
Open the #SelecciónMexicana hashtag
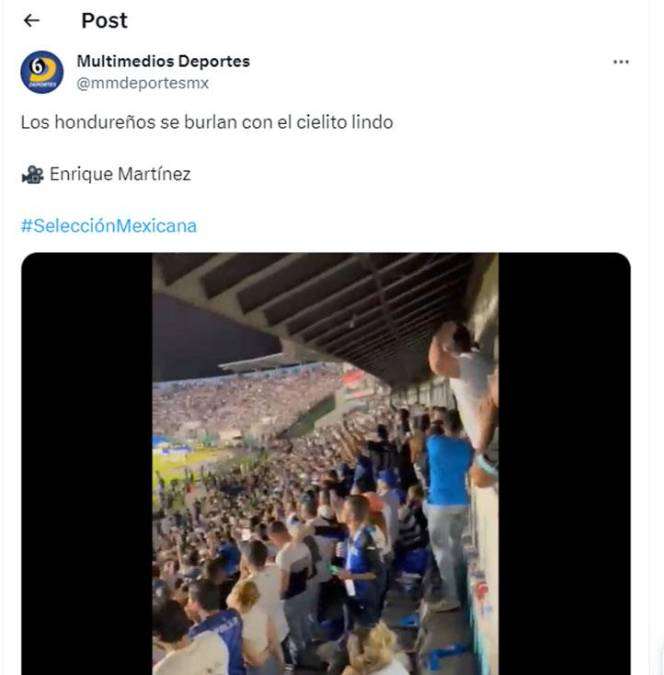pos(108,226)
